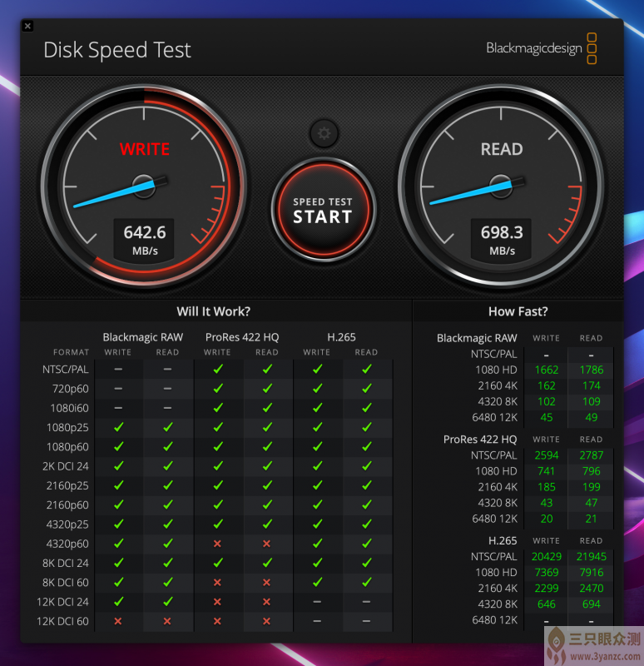
Task: Click 8K DCI 24 H.265 read checkmark
Action: [367, 563]
